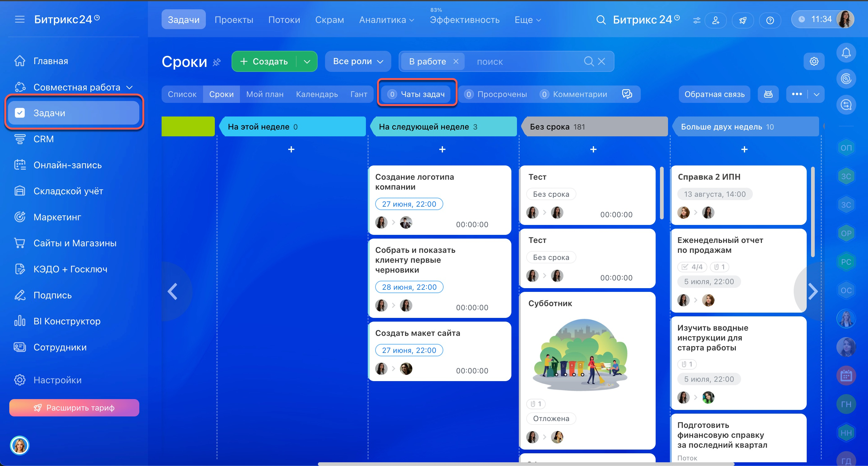This screenshot has width=868, height=466.
Task: Click the invite user icon
Action: (x=716, y=20)
